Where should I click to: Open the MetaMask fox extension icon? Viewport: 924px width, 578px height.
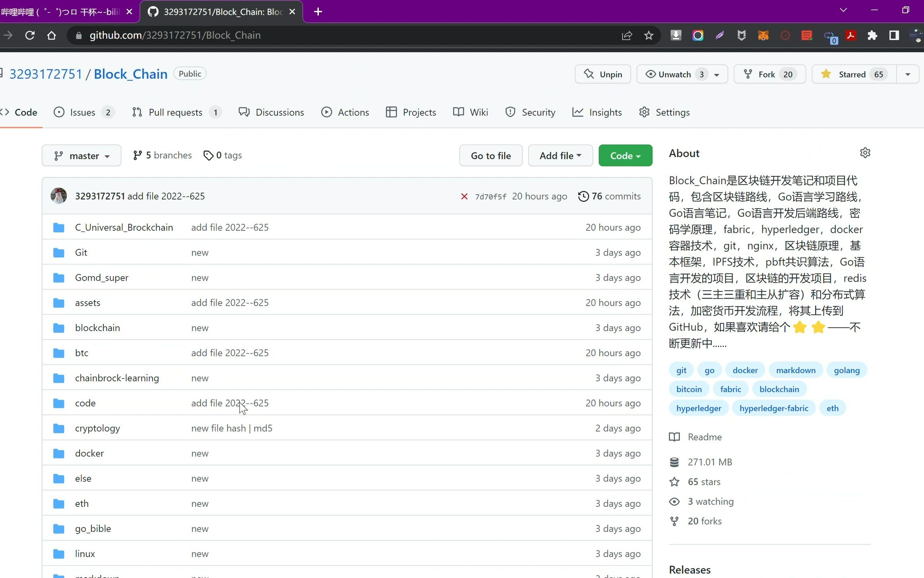tap(763, 35)
